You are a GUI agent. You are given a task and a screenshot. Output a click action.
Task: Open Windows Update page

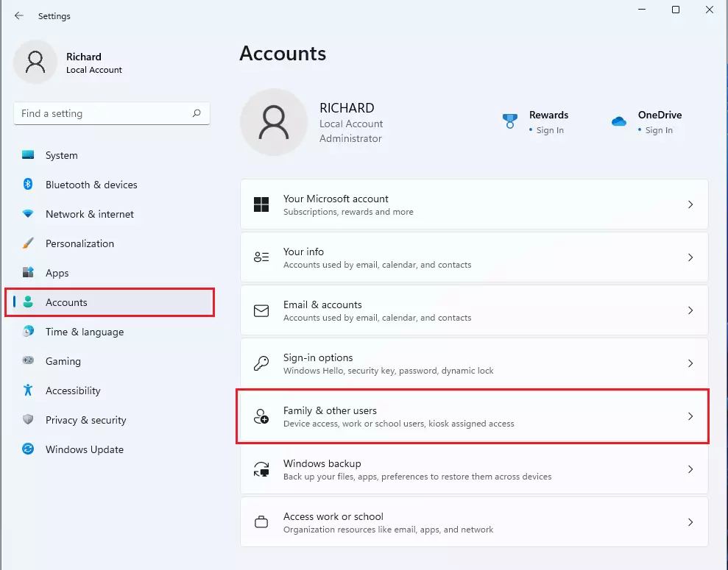(x=110, y=449)
